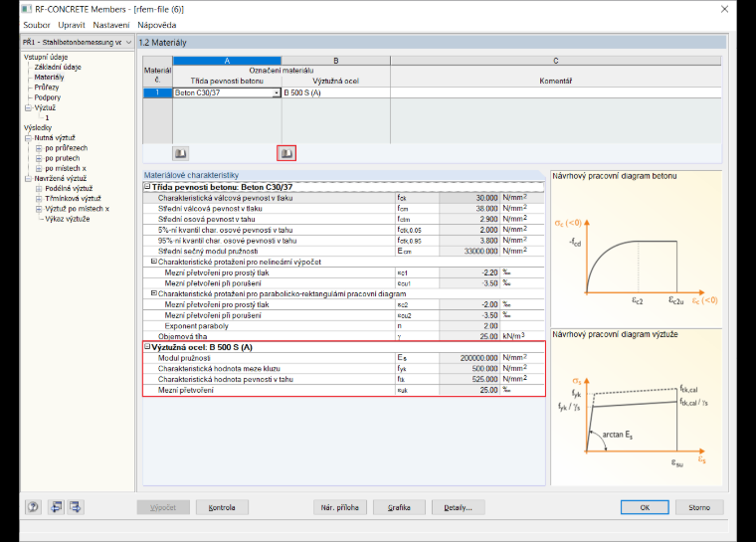Click the Ecm value 33000.000
The width and height of the screenshot is (756, 542).
click(470, 251)
